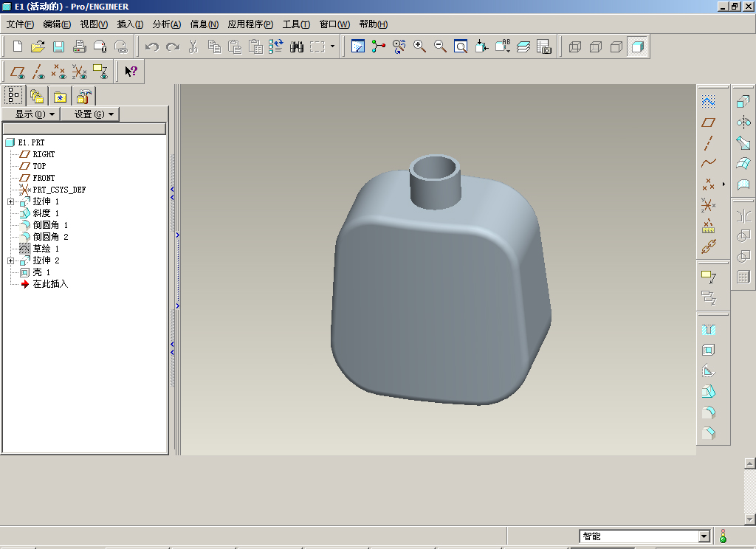The image size is (756, 549).
Task: Open the Sketch tool
Action: 709,102
